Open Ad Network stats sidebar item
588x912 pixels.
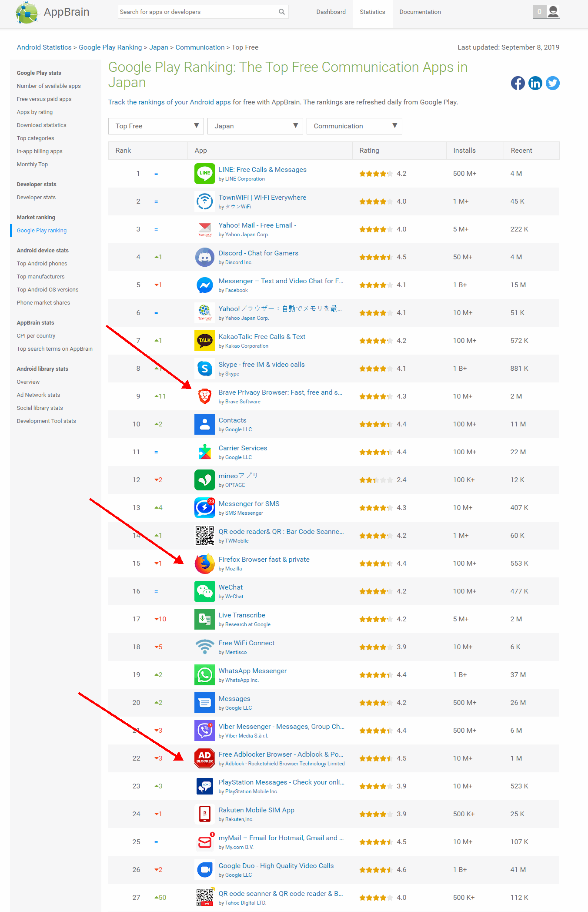point(38,395)
